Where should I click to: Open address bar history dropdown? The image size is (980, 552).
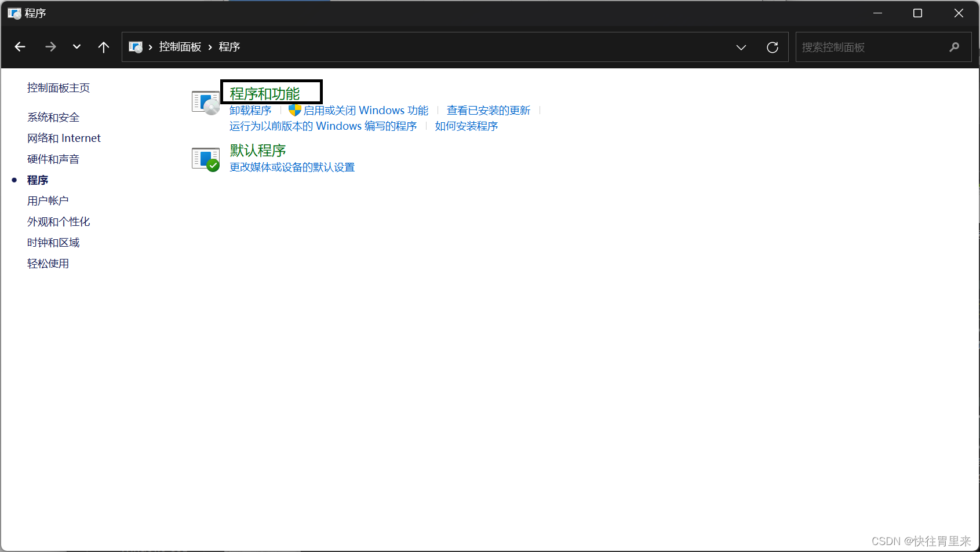tap(741, 47)
